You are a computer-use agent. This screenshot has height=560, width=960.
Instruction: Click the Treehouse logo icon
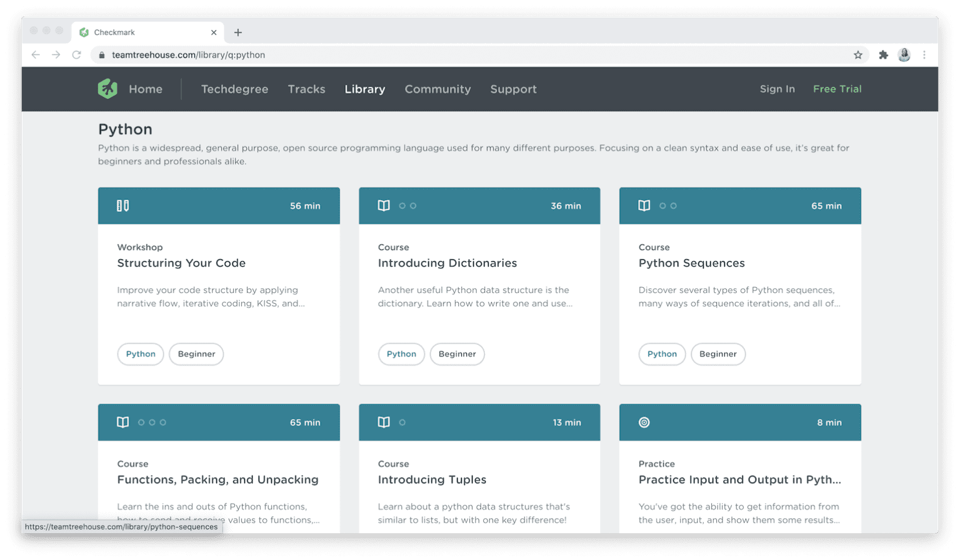107,89
